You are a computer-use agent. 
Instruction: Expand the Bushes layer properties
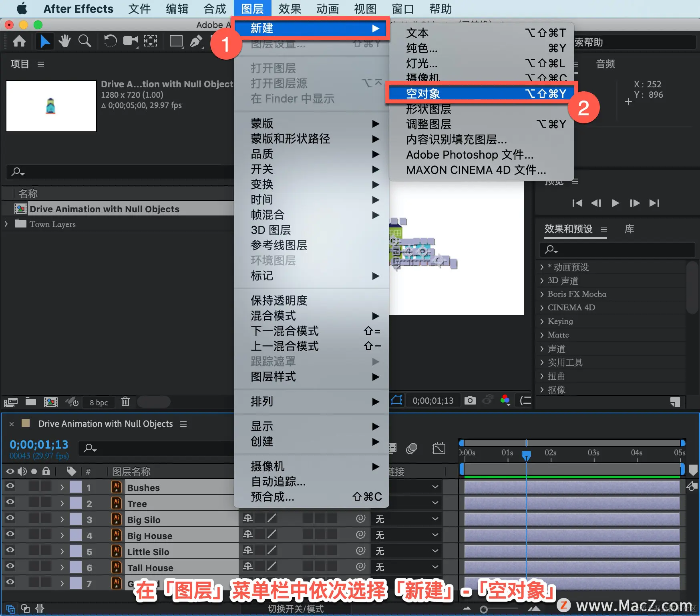[62, 487]
